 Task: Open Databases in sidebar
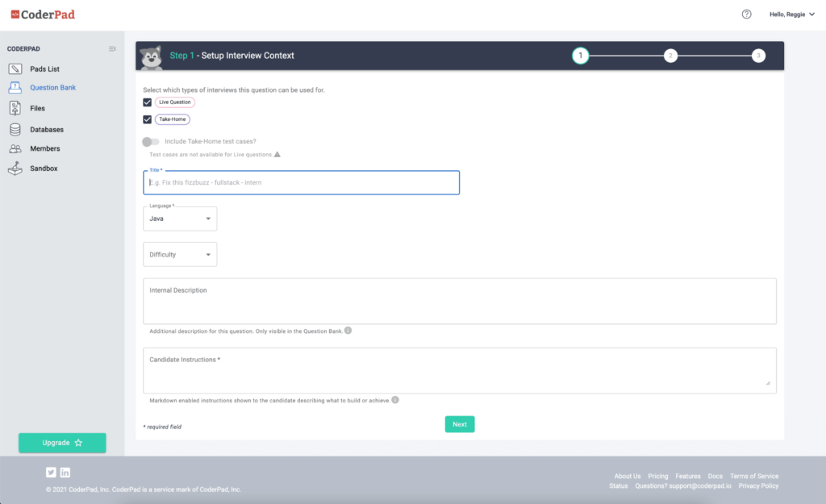click(x=47, y=130)
